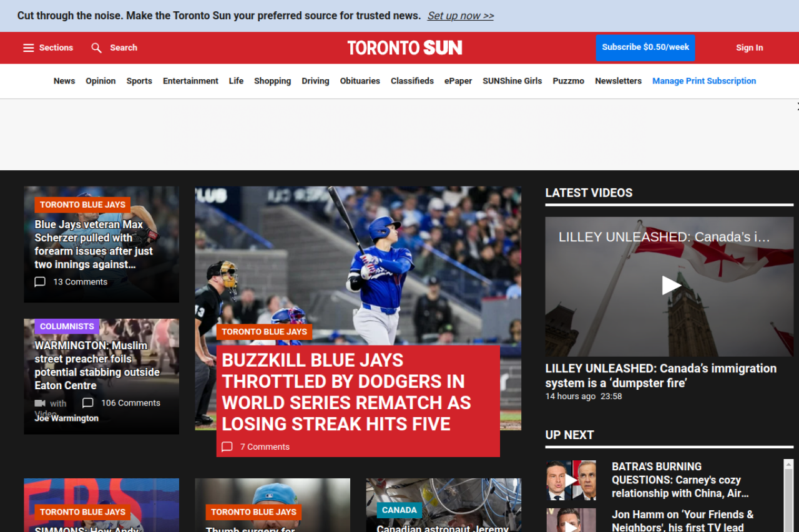Click author Joe Warmington
The image size is (799, 532).
66,418
